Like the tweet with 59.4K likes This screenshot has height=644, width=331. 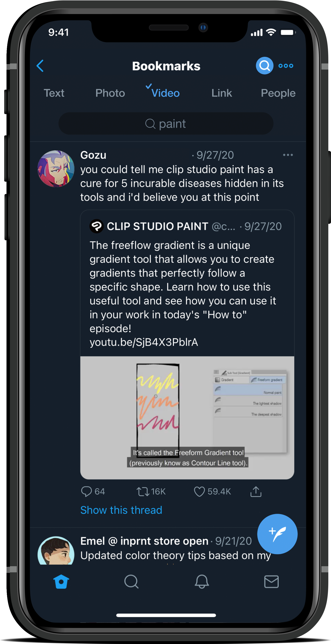coord(199,491)
